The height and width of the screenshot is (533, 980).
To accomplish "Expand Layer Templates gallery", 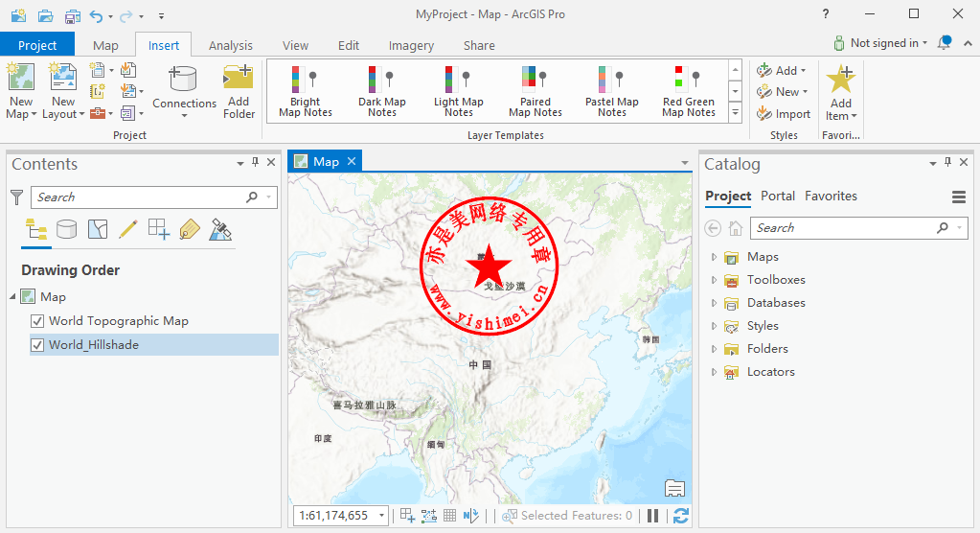I will pyautogui.click(x=735, y=112).
